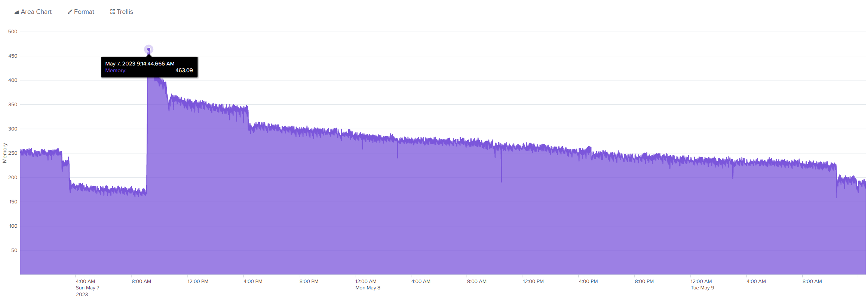Screen dimensions: 868x298
Task: Click the 12:00 PM label on Monday May 8
Action: (533, 282)
